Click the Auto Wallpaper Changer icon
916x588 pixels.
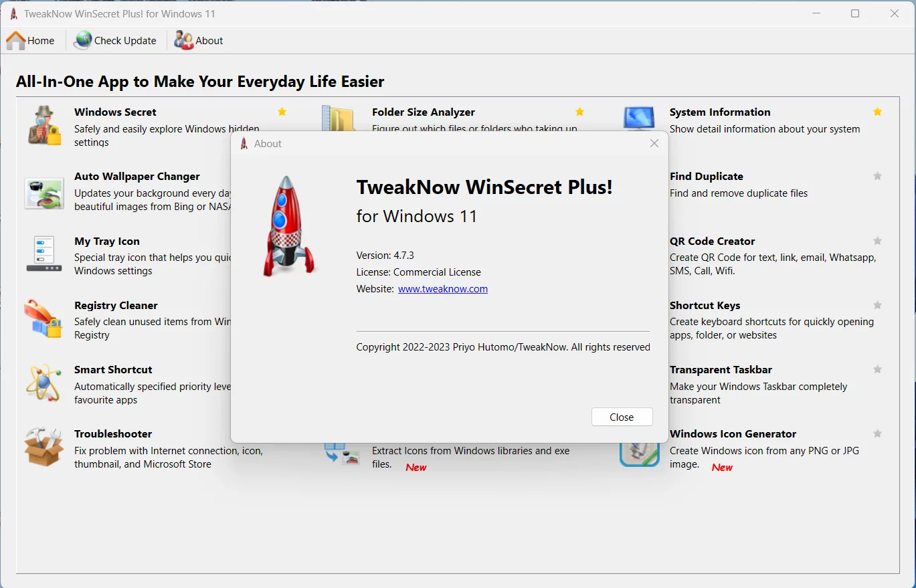[x=44, y=193]
